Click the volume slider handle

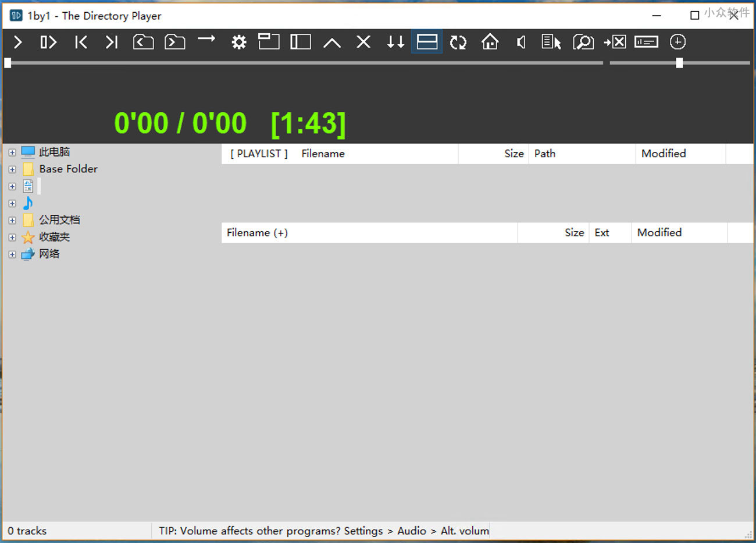(679, 63)
